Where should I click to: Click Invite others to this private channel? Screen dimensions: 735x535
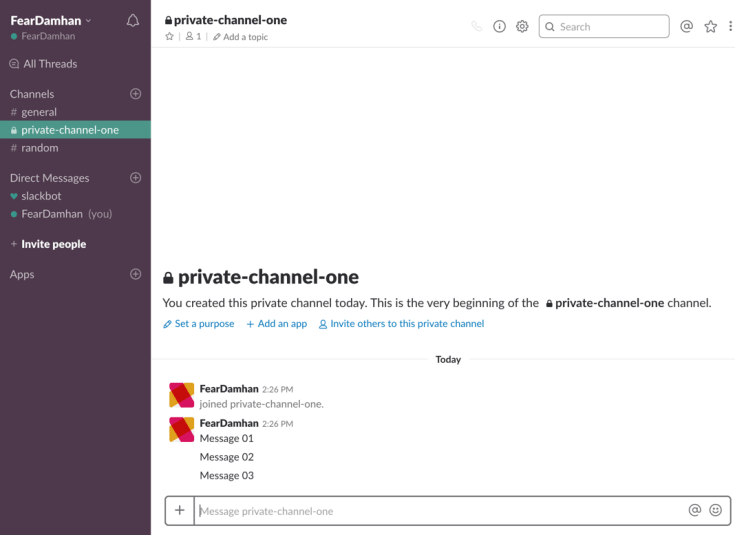pos(406,324)
